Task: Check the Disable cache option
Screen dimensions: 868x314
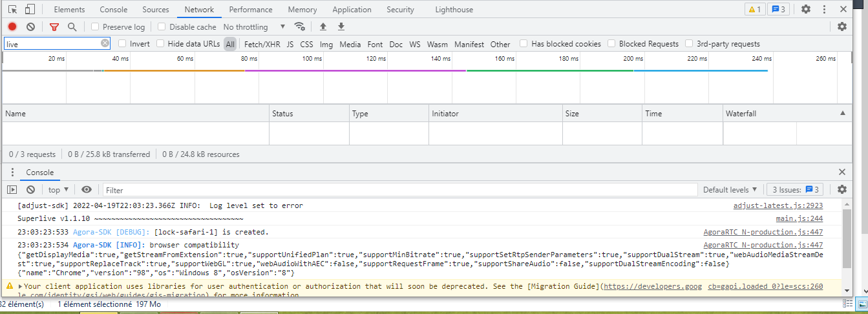Action: (x=162, y=26)
